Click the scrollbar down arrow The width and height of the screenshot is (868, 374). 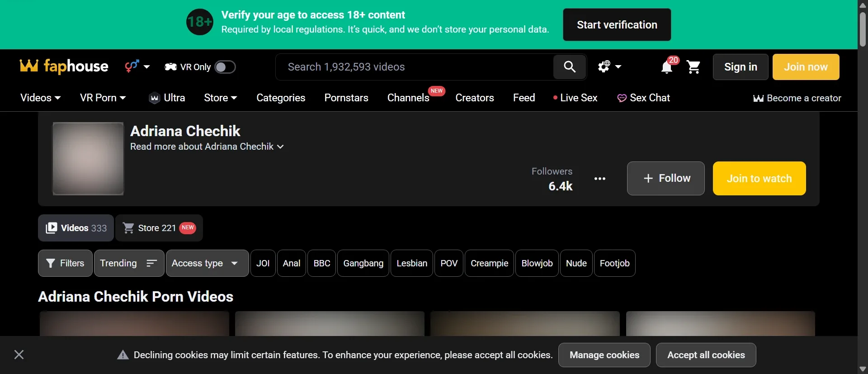[863, 369]
